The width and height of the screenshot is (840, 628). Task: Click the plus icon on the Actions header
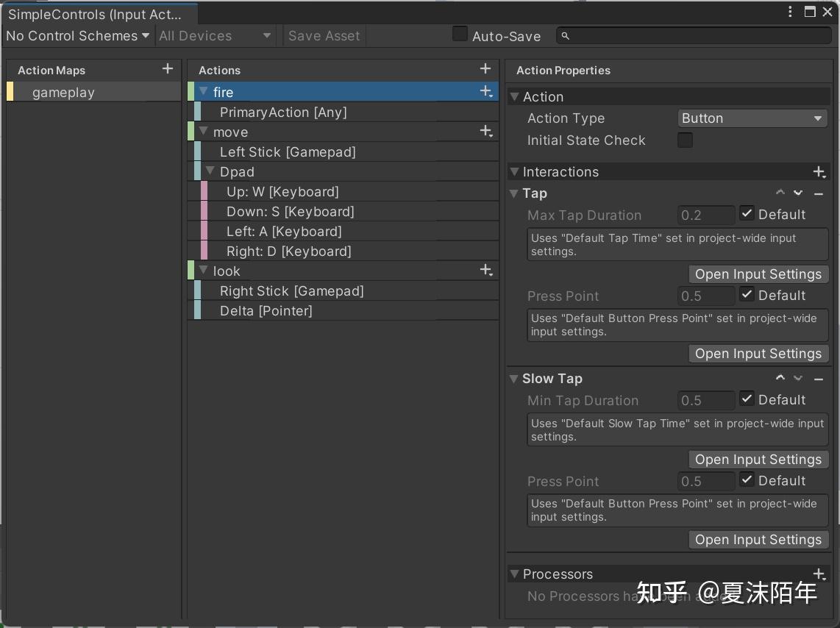point(485,68)
